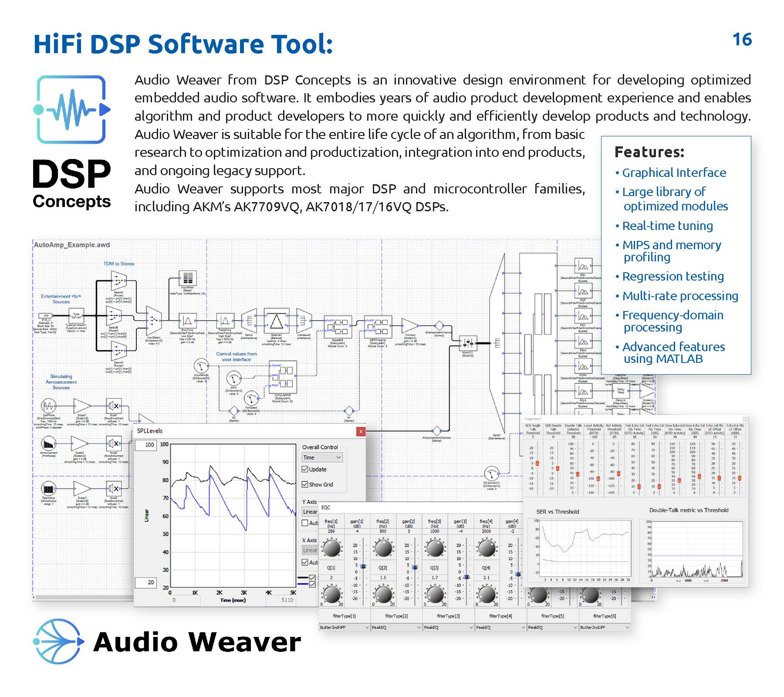The width and height of the screenshot is (784, 697).
Task: Select the InputSelect multiplexer block
Action: click(153, 321)
